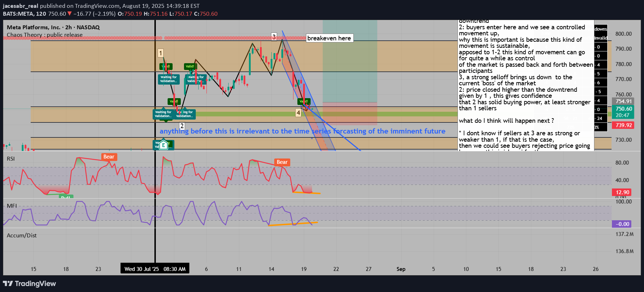This screenshot has height=292, width=644.
Task: Click the red 739.92 price tag
Action: click(x=623, y=125)
